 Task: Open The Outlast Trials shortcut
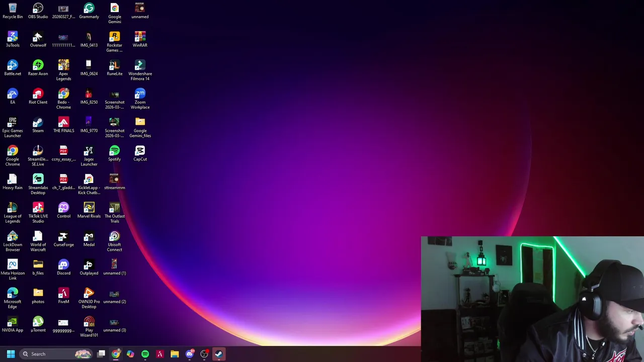pos(114,213)
